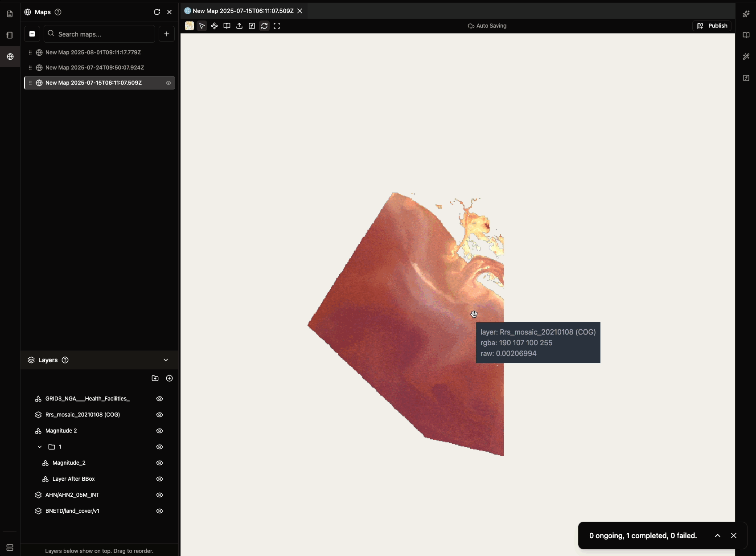Select New Map 2025-07-15T06:11:07.509Z in the list

click(99, 83)
